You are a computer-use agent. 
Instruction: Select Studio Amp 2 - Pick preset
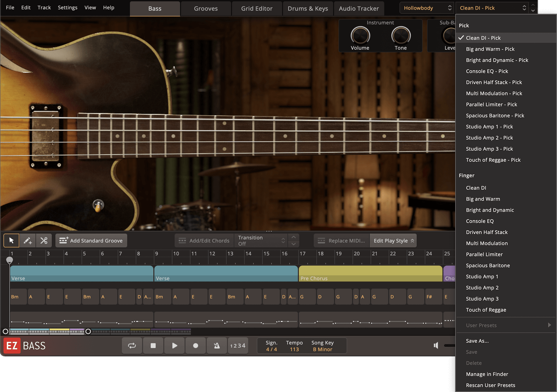(x=506, y=138)
